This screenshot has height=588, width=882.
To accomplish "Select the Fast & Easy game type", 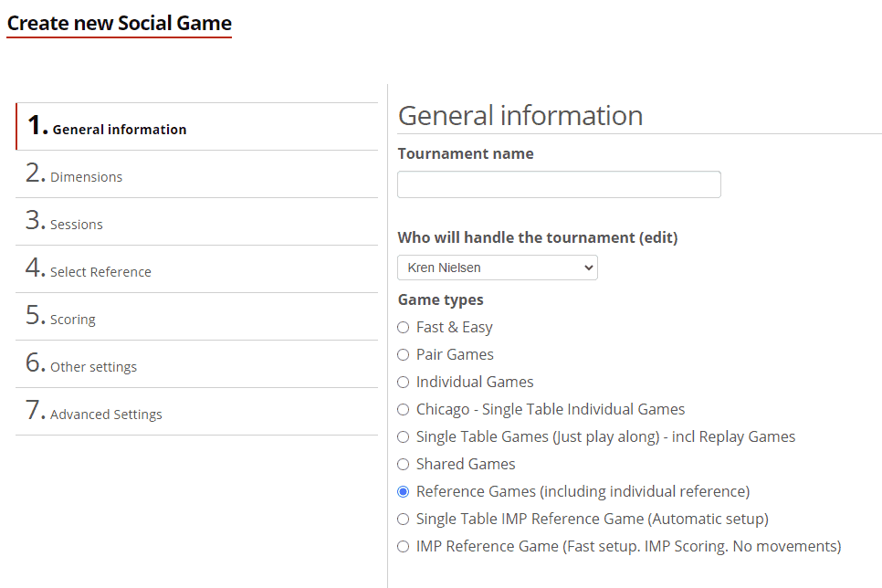I will tap(404, 328).
